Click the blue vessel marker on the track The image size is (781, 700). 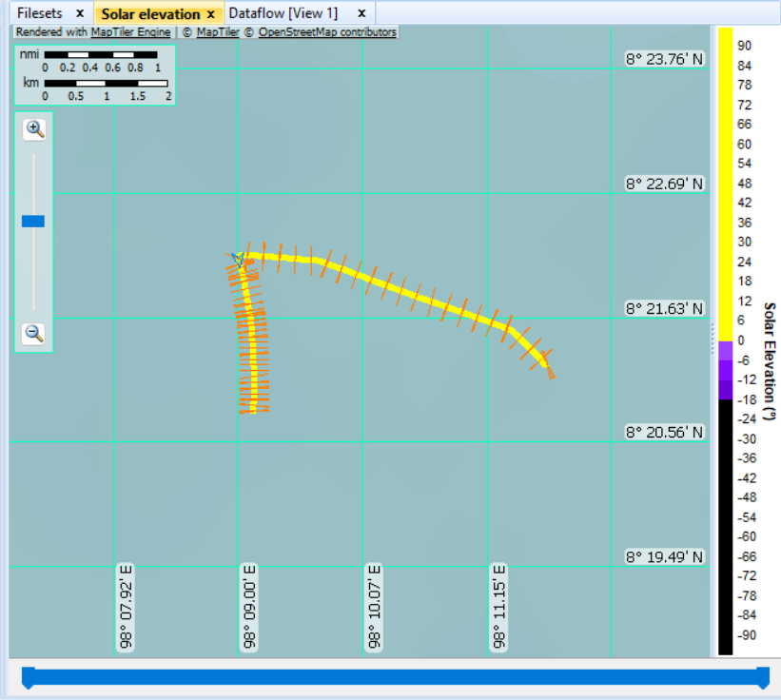point(238,259)
